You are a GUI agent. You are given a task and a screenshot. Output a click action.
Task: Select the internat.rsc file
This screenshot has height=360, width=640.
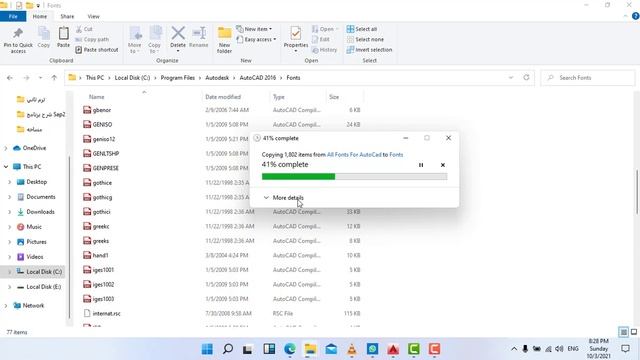click(x=106, y=313)
